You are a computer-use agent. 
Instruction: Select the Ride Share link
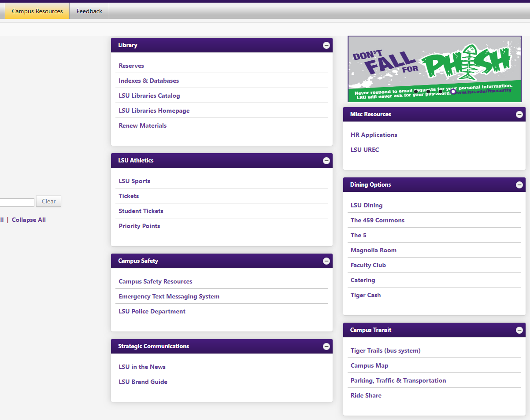click(366, 395)
